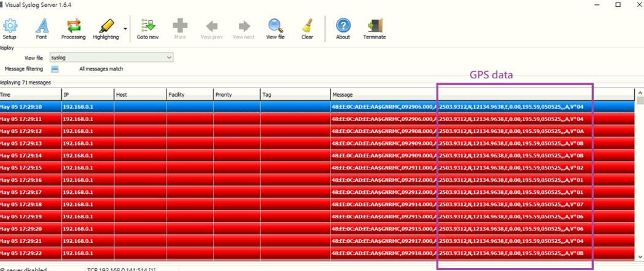The height and width of the screenshot is (271, 644).
Task: Sort by the Time column header
Action: [x=31, y=94]
